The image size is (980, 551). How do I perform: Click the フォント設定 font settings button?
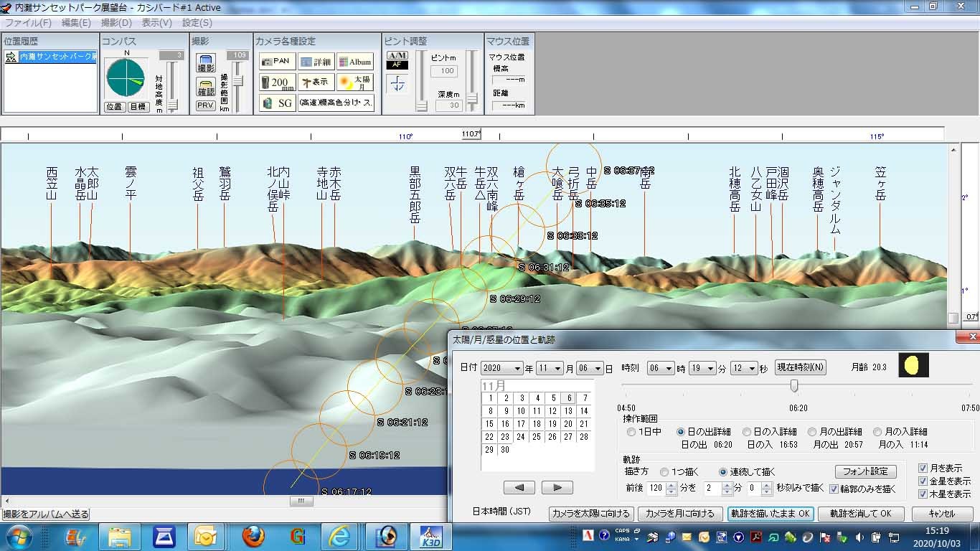[865, 471]
